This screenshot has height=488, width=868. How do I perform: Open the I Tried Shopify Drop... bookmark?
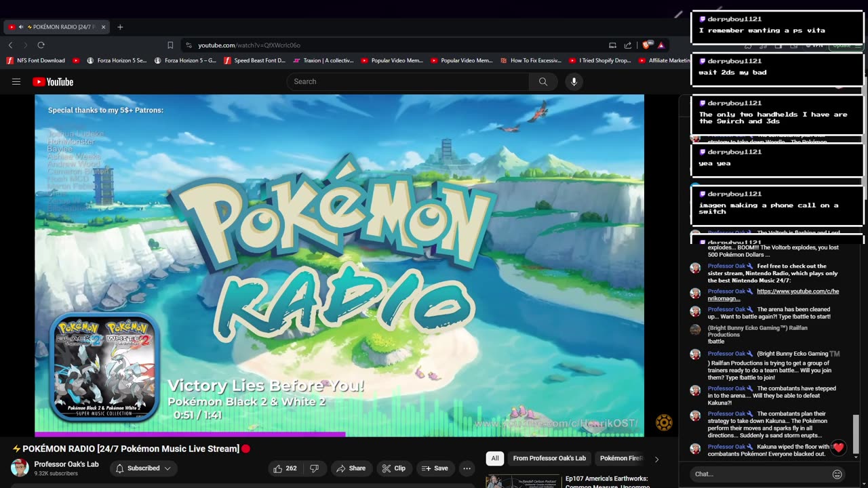tap(599, 60)
